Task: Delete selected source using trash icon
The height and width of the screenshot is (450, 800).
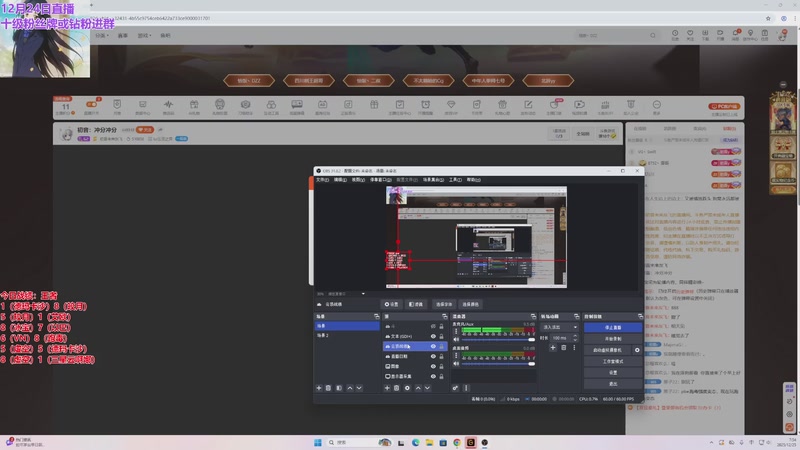Action: coord(396,388)
